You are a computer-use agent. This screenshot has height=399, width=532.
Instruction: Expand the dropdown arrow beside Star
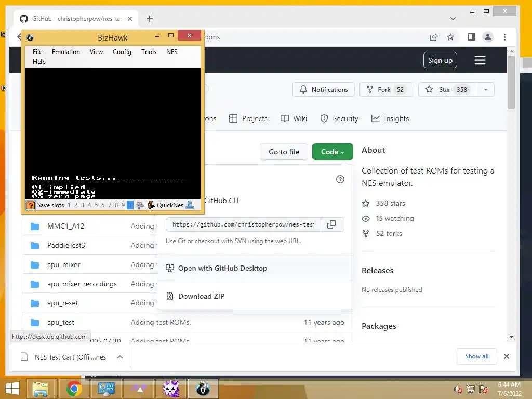click(x=486, y=89)
